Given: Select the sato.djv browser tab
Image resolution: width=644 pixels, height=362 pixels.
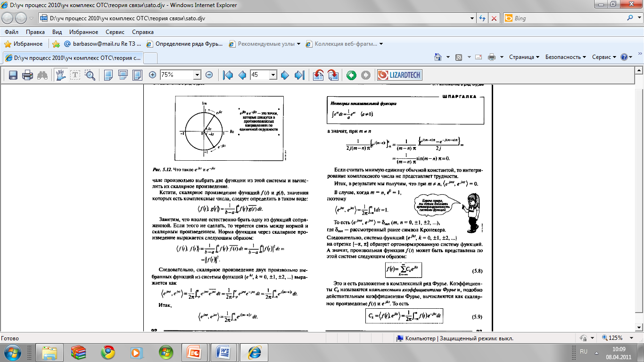Looking at the screenshot, I should pyautogui.click(x=73, y=58).
